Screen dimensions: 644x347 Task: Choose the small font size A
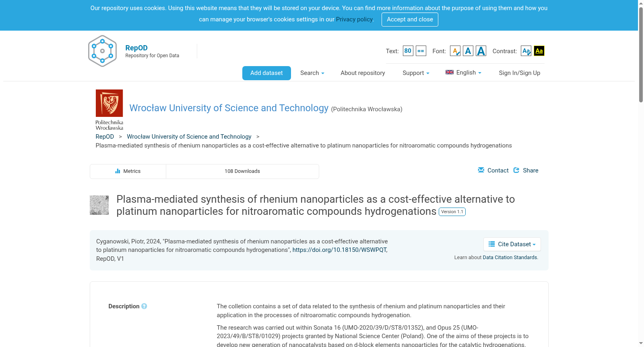455,51
